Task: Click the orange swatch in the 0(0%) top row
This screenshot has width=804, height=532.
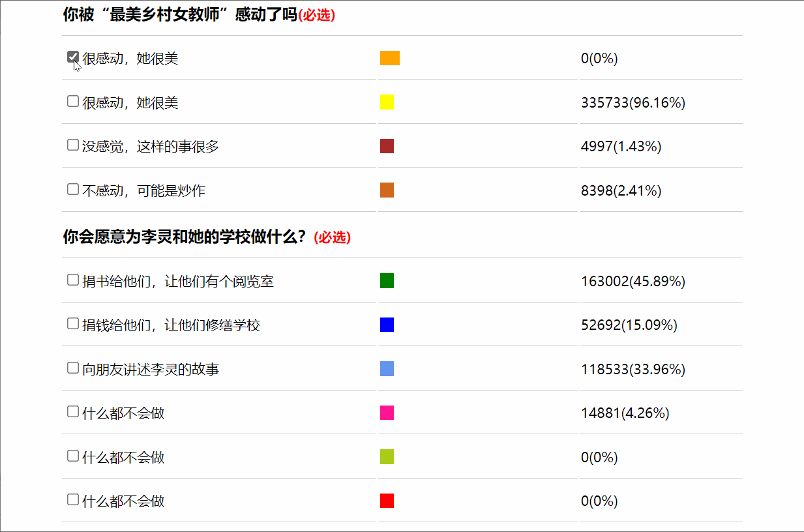Action: pos(389,58)
